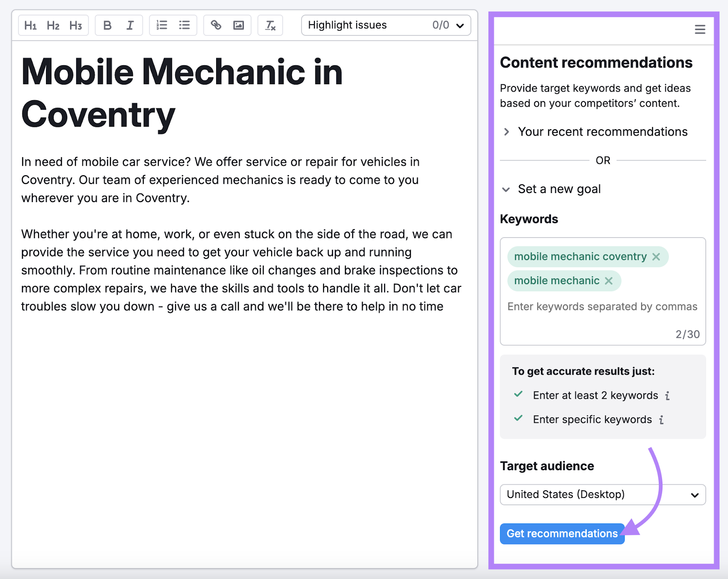Insert a bulleted list

[x=184, y=25]
